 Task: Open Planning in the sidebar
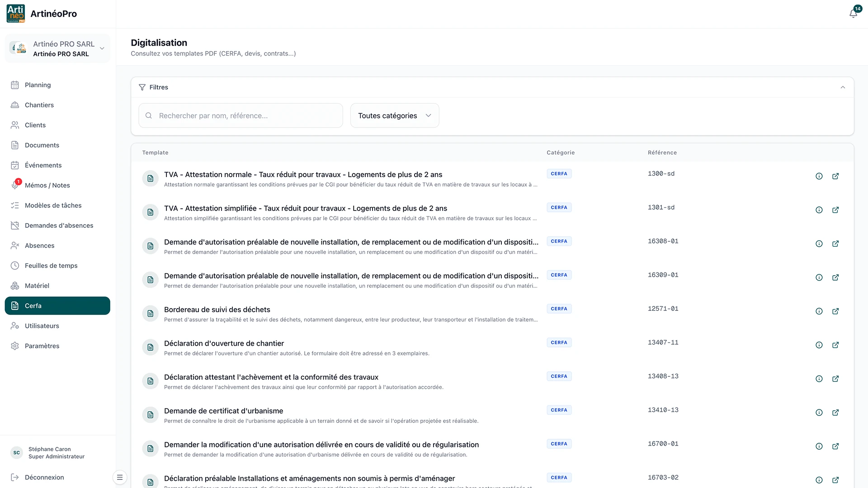[57, 85]
